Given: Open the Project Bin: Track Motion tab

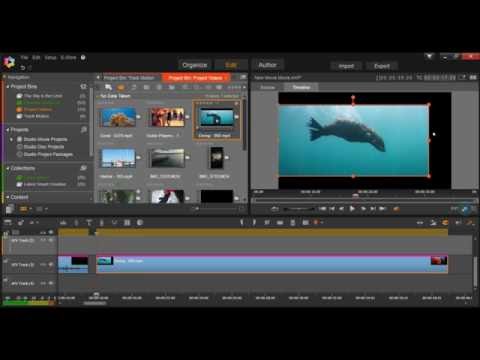Looking at the screenshot, I should (x=129, y=78).
